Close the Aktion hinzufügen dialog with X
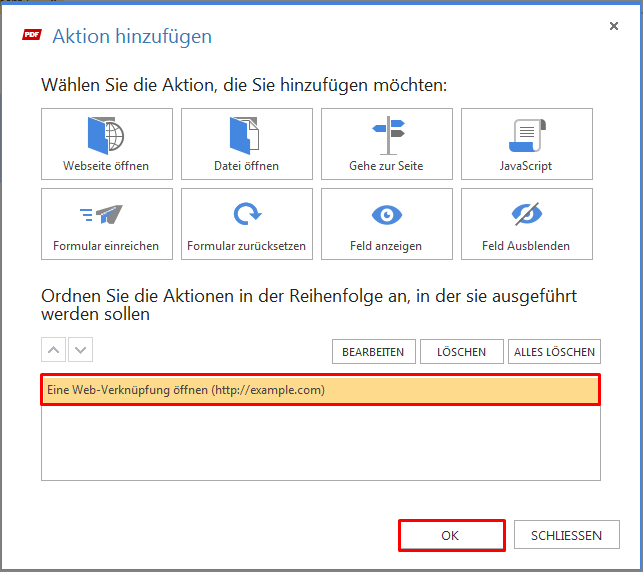The width and height of the screenshot is (643, 572). pos(613,26)
